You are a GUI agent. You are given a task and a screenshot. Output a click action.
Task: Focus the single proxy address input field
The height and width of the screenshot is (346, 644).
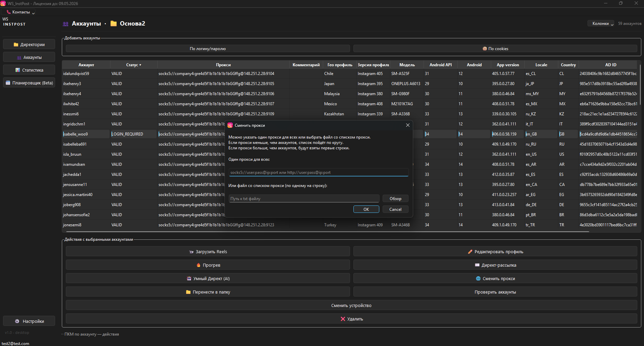point(318,172)
